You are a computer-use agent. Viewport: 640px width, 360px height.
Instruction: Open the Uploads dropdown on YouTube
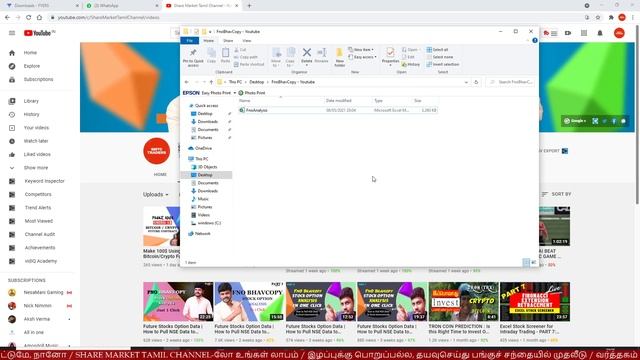point(156,194)
